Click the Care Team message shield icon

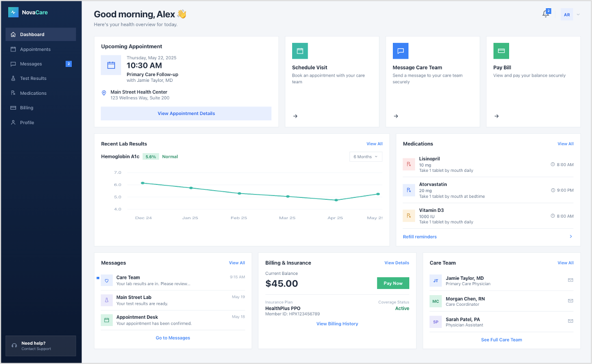tap(107, 280)
